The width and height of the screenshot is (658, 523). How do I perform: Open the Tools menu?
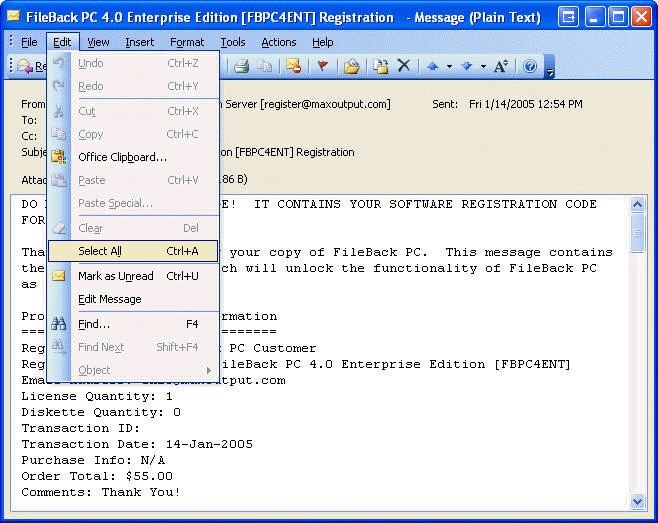point(232,42)
